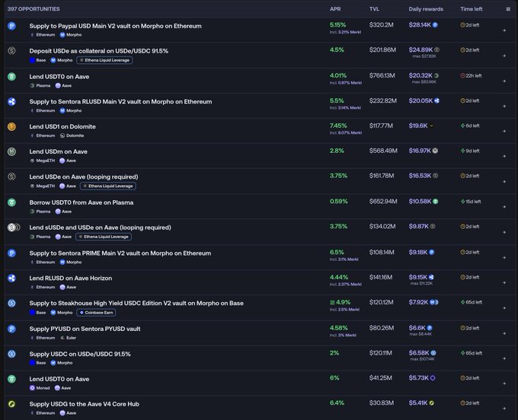Screen dimensions: 518x420
Task: Click the USDG token icon for Aave V4 Core Hub
Action: click(12, 404)
